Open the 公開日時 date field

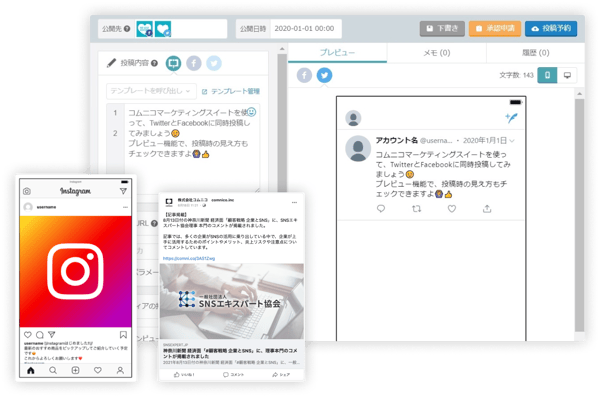pos(305,29)
